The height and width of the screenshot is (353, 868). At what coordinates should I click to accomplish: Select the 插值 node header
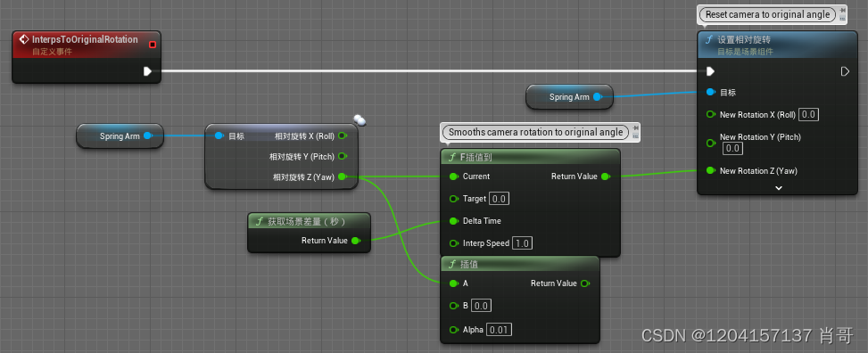[520, 264]
